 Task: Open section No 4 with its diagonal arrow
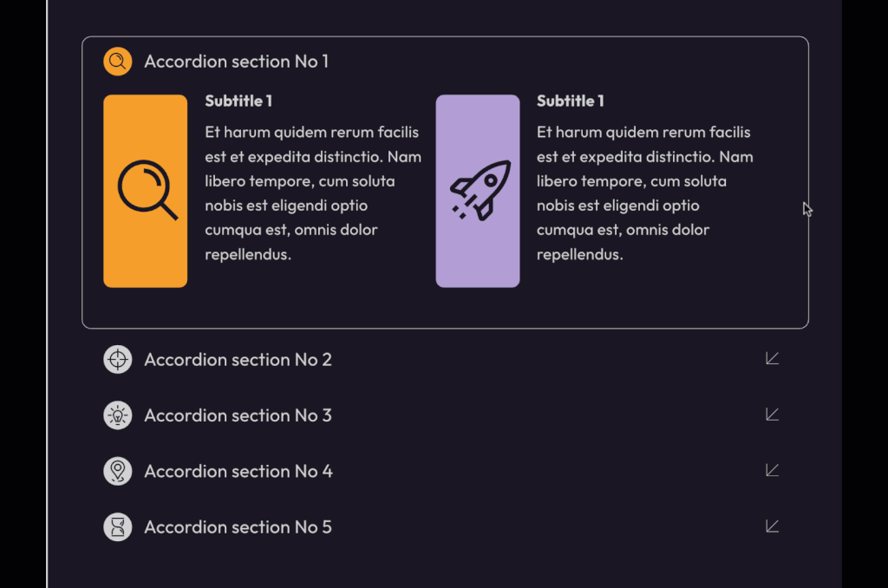pos(772,470)
